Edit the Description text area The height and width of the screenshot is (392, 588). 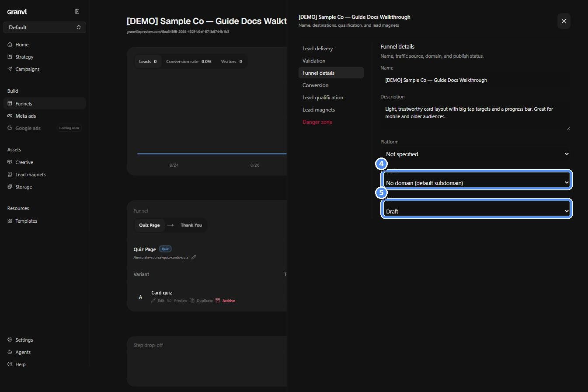[x=475, y=116]
